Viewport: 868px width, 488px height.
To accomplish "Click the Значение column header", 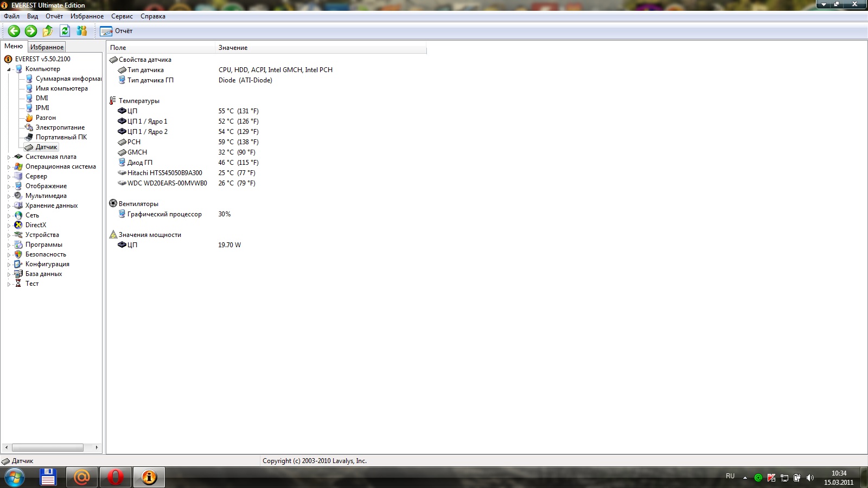I will (321, 48).
